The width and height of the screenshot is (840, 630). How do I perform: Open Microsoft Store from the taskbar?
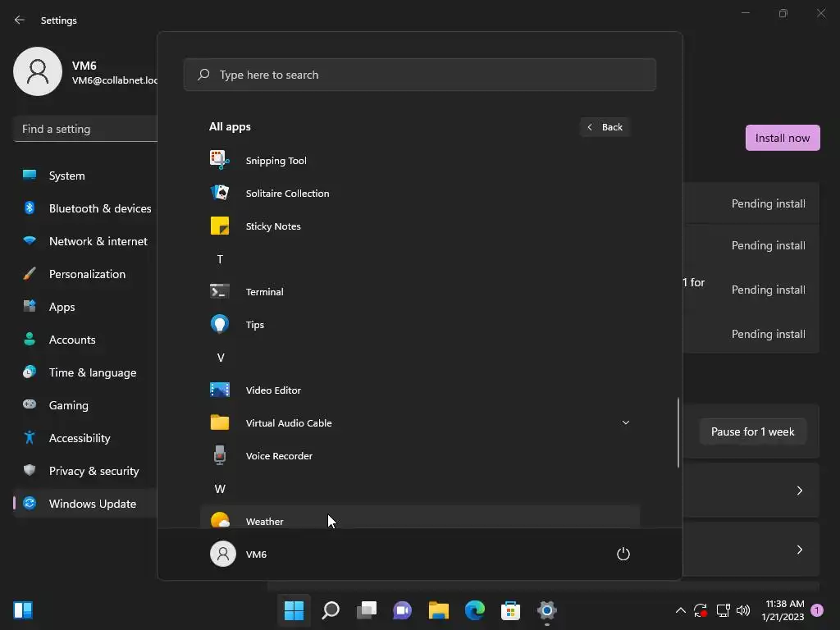click(x=510, y=610)
